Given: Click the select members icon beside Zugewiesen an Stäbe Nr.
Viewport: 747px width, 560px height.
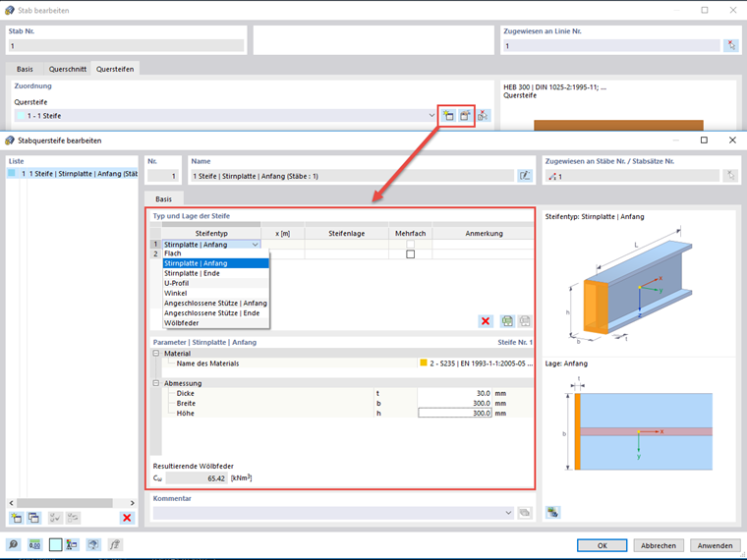Looking at the screenshot, I should (731, 176).
